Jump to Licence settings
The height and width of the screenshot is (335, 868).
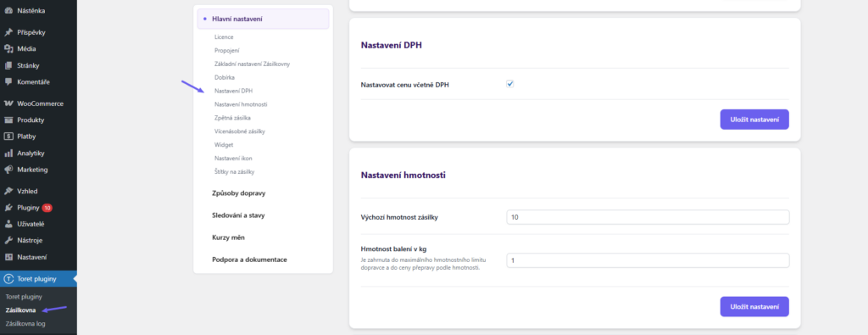click(224, 37)
